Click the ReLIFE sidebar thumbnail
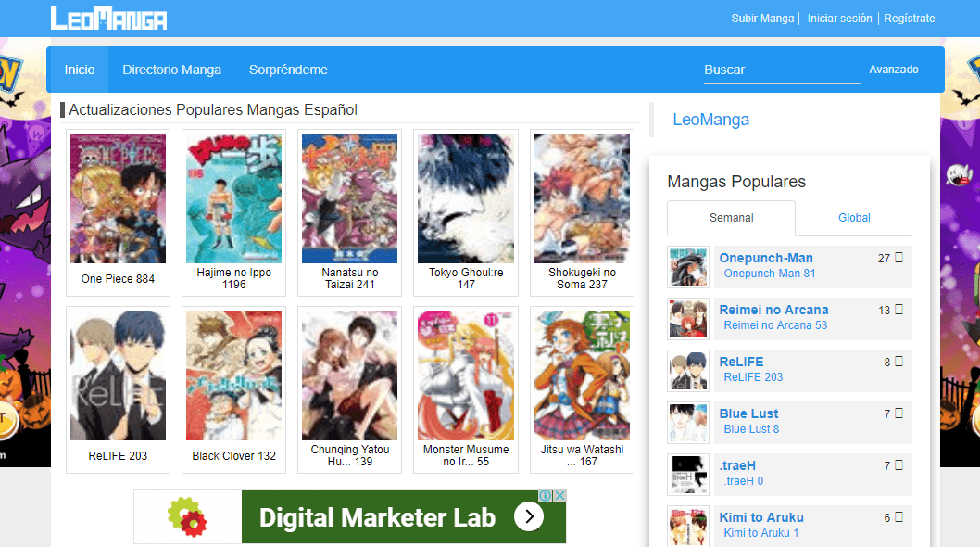This screenshot has width=980, height=547. tap(688, 371)
